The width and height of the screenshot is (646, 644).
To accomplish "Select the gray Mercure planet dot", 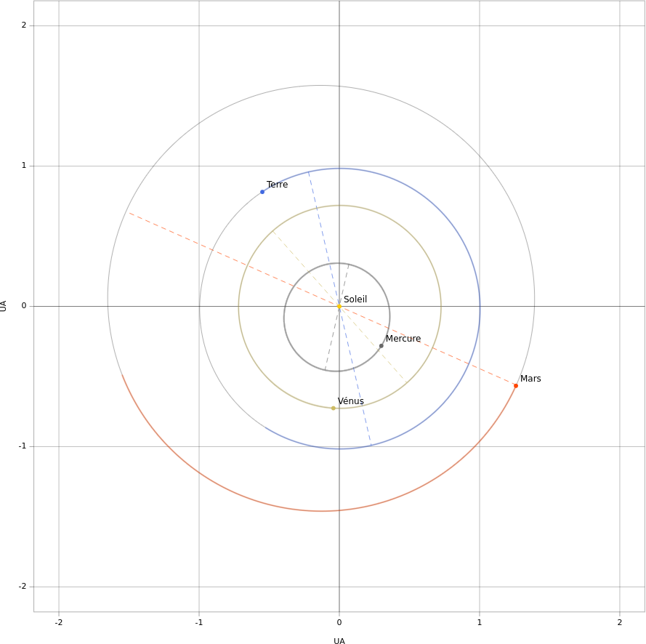I will (x=381, y=346).
